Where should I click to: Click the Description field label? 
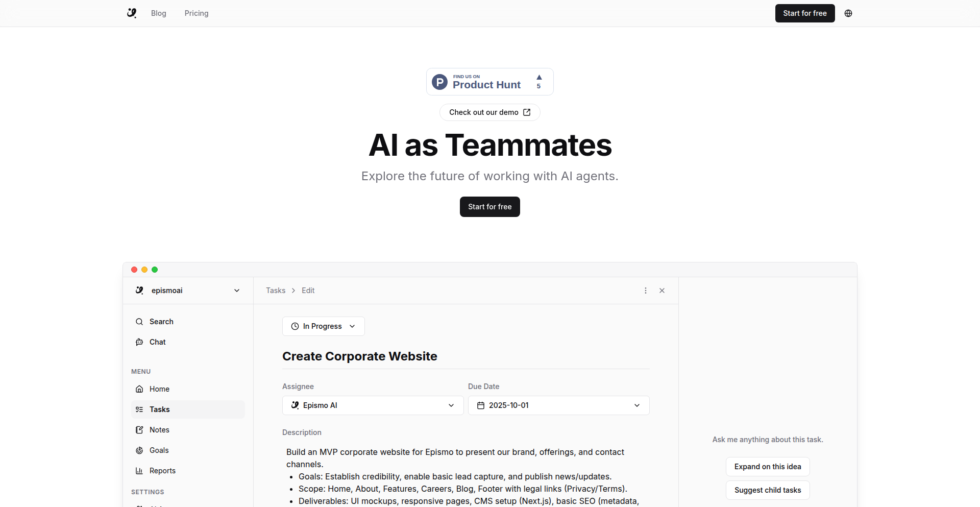click(302, 432)
